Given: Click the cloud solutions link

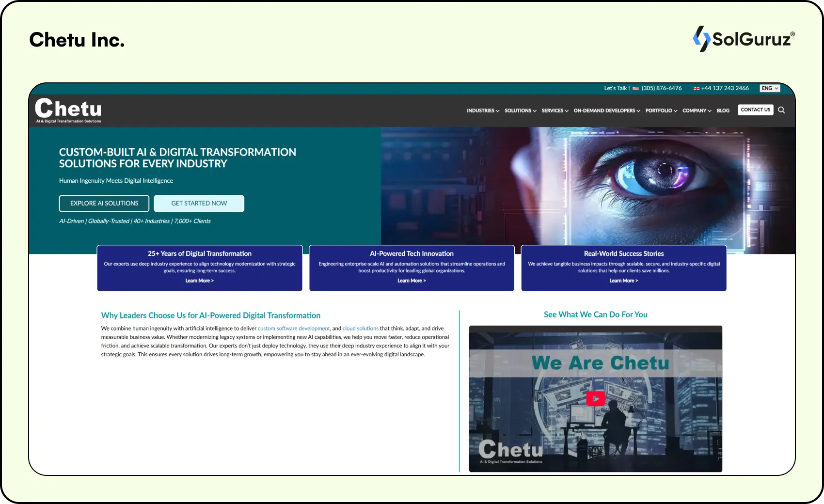Looking at the screenshot, I should 361,328.
